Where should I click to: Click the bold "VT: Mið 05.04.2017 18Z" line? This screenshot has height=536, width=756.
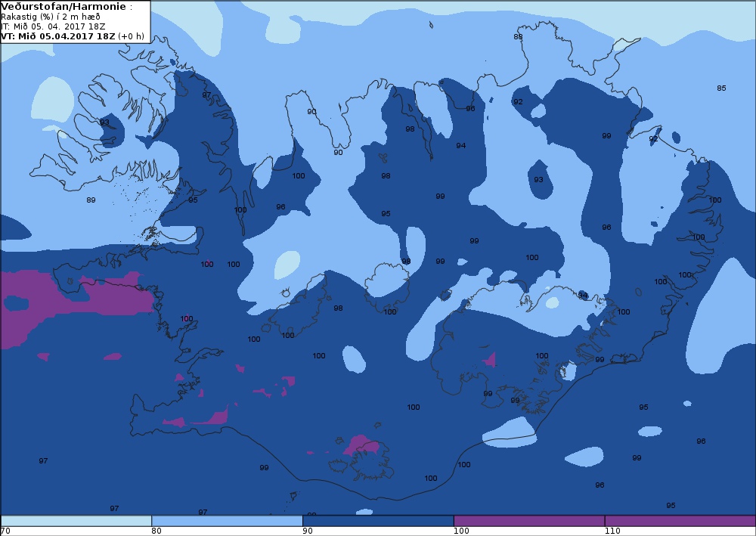point(58,36)
